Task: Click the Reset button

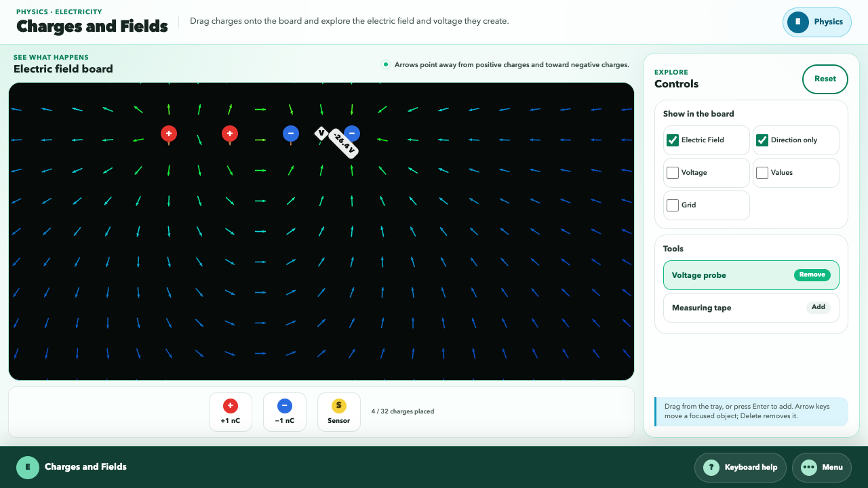Action: (x=825, y=79)
